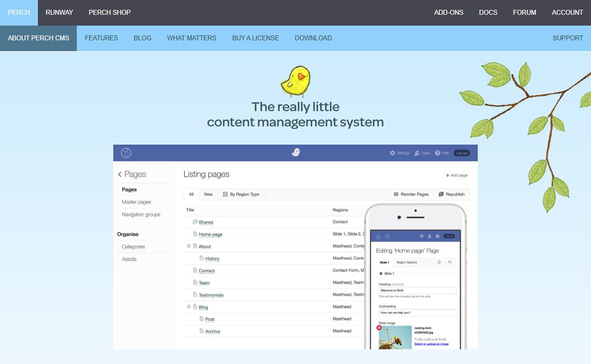The width and height of the screenshot is (591, 364).
Task: Open RUNWAY in top navigation
Action: coord(60,12)
